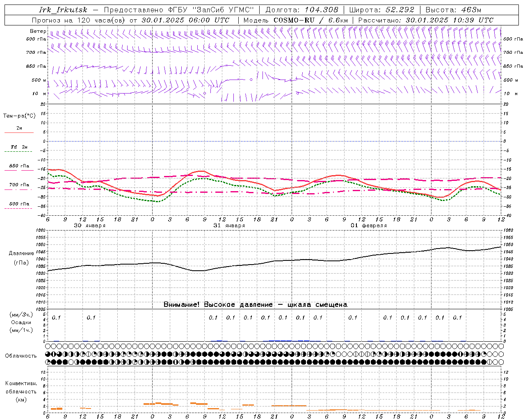Click the (км) unit under convective cloudiness
This screenshot has height=420, width=525.
(21, 399)
